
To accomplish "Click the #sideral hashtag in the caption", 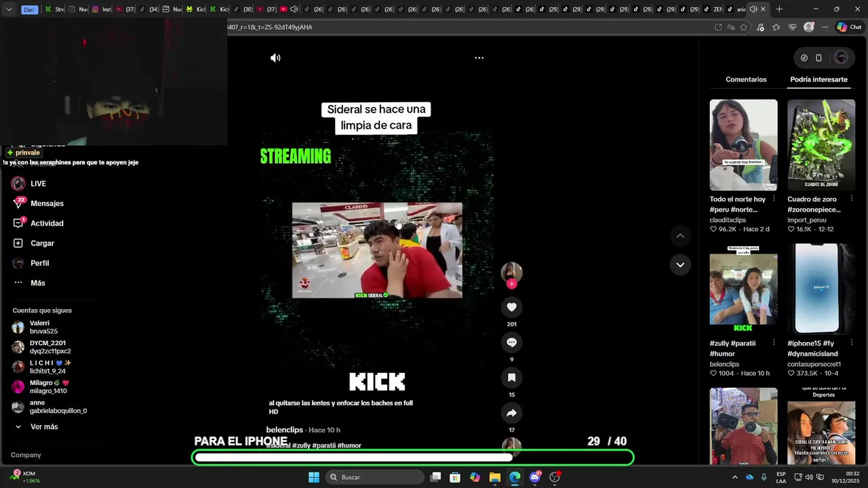I will pos(278,445).
